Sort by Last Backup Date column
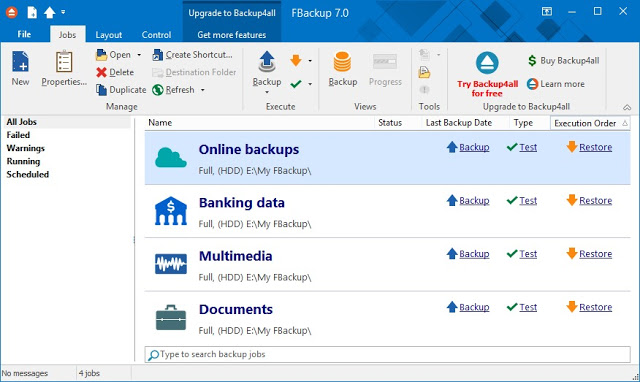 (x=465, y=123)
